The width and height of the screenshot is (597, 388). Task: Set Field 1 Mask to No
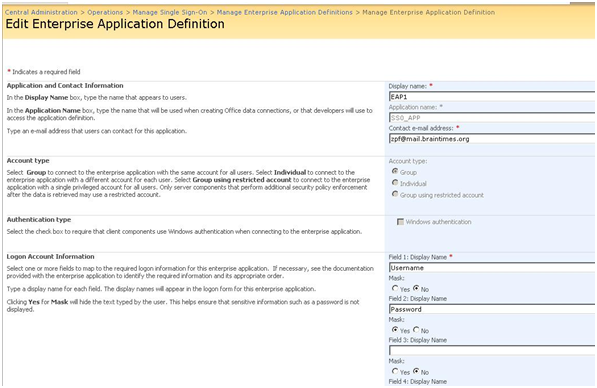pyautogui.click(x=416, y=288)
